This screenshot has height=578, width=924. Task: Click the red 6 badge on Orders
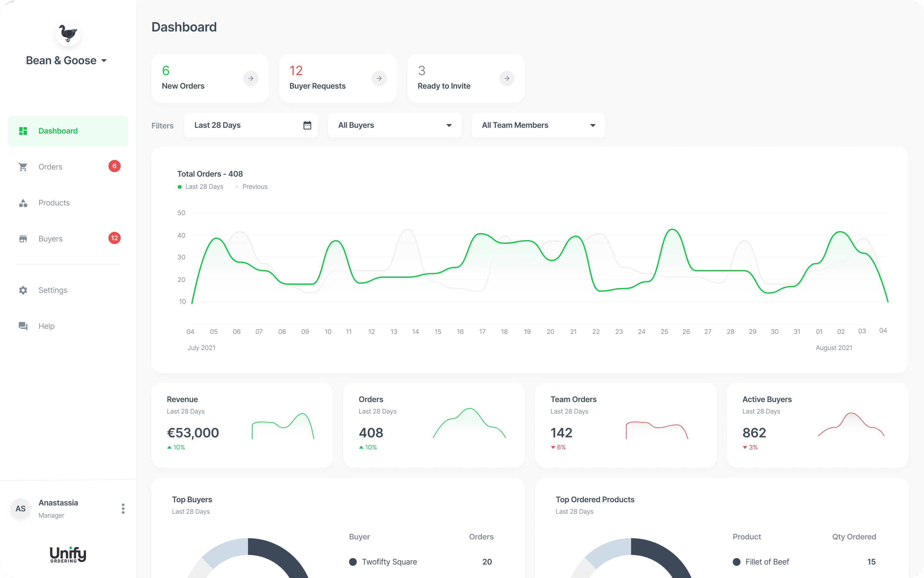(115, 166)
